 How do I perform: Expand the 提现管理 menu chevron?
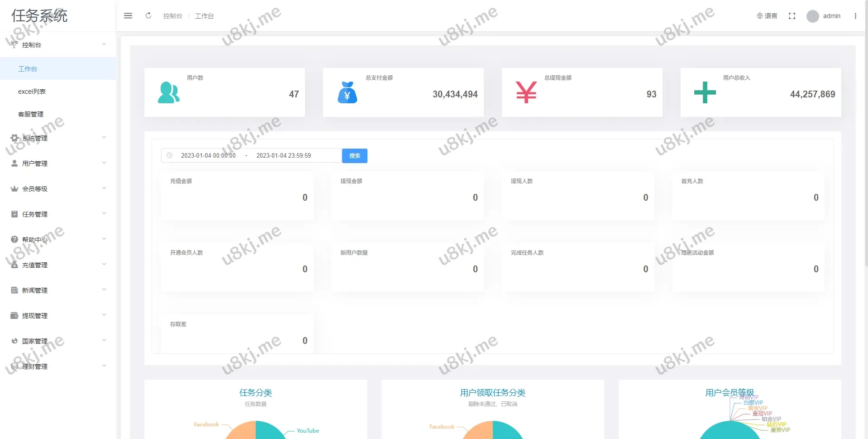pos(104,315)
